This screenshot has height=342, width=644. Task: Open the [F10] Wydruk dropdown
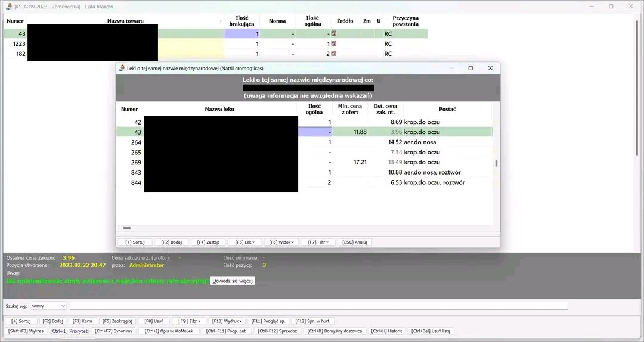pyautogui.click(x=227, y=321)
